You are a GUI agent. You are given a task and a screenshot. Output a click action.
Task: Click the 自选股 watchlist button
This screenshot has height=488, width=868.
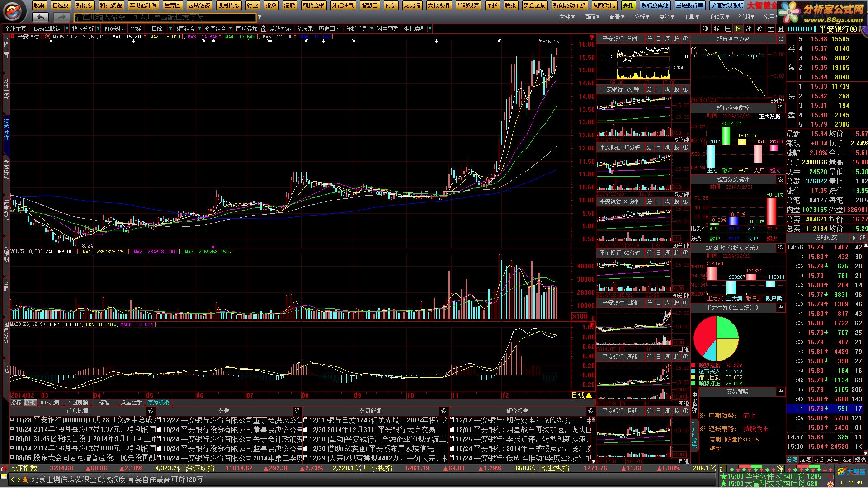(x=60, y=5)
